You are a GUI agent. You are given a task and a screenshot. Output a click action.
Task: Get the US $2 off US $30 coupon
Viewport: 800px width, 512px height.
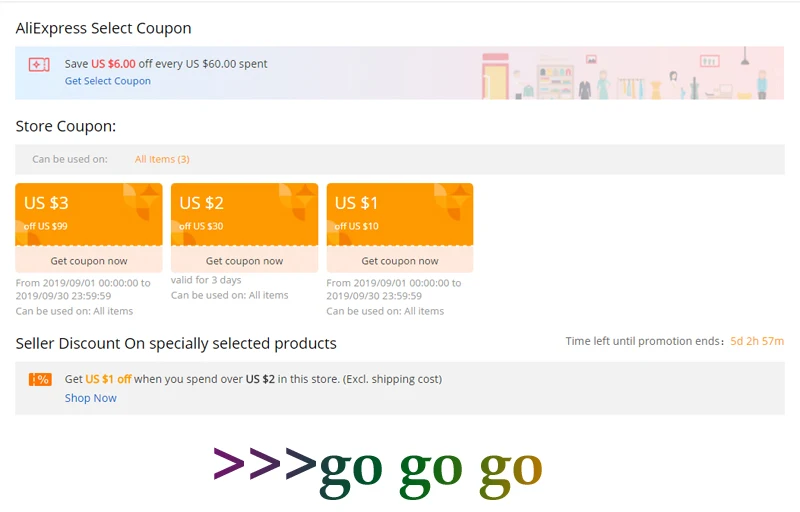244,261
